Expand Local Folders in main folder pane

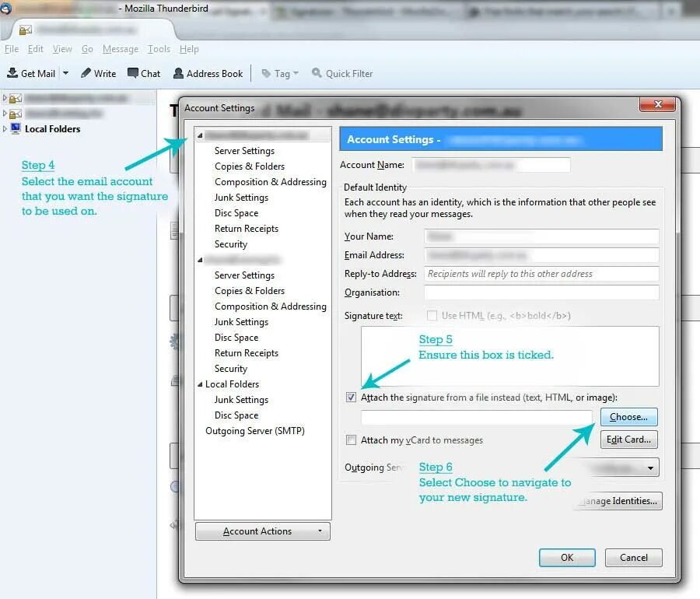(5, 128)
